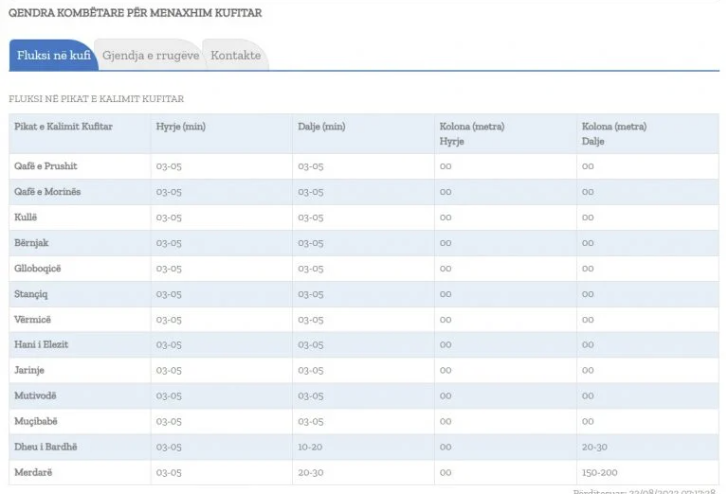Viewport: 726px width, 494px height.
Task: Click the page title Qendra Kombëtare heading
Action: point(135,13)
